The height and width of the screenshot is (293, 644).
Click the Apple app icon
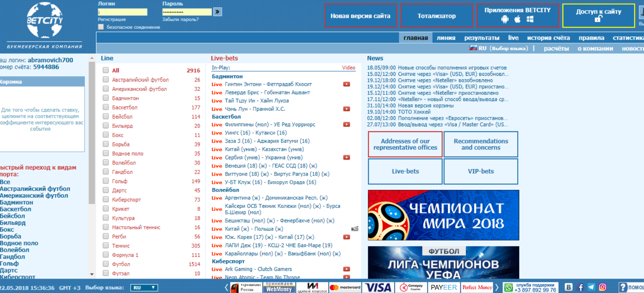(x=518, y=19)
